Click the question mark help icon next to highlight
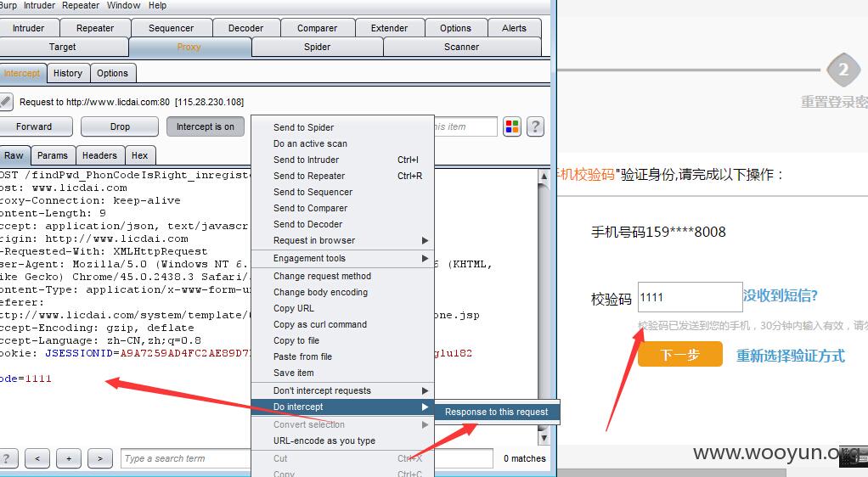 point(535,126)
